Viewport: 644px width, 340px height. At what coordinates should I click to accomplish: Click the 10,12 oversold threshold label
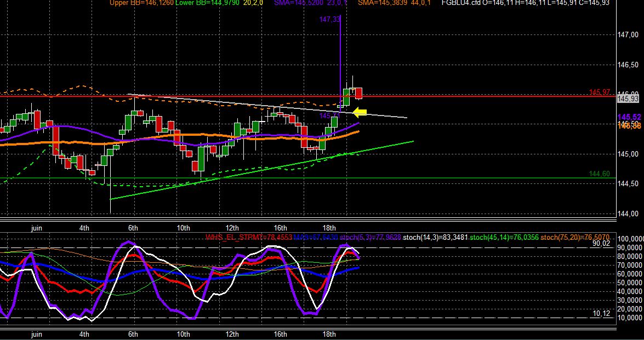click(x=601, y=314)
